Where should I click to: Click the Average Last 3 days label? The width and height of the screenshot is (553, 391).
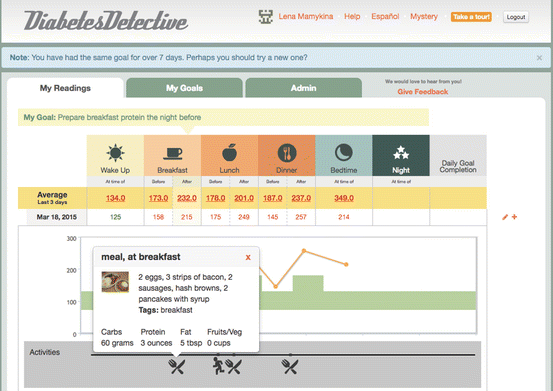coord(52,198)
